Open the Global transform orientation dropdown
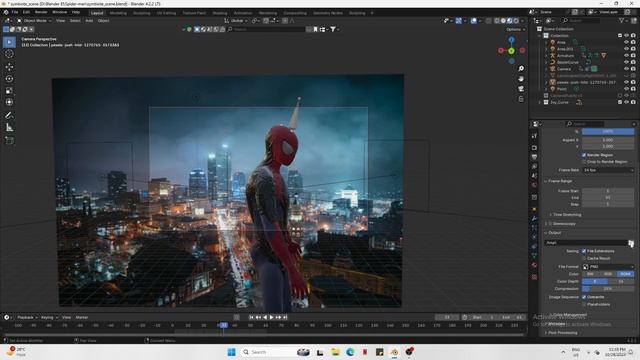This screenshot has width=640, height=360. pyautogui.click(x=237, y=20)
